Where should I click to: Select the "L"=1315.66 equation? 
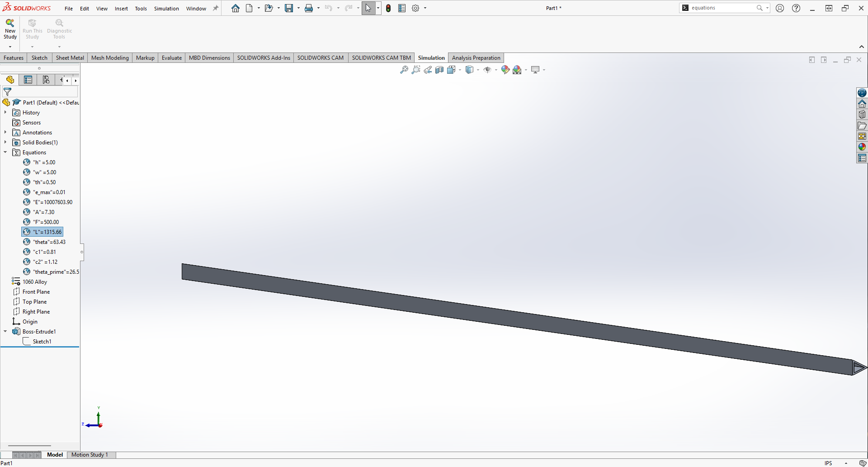coord(42,232)
